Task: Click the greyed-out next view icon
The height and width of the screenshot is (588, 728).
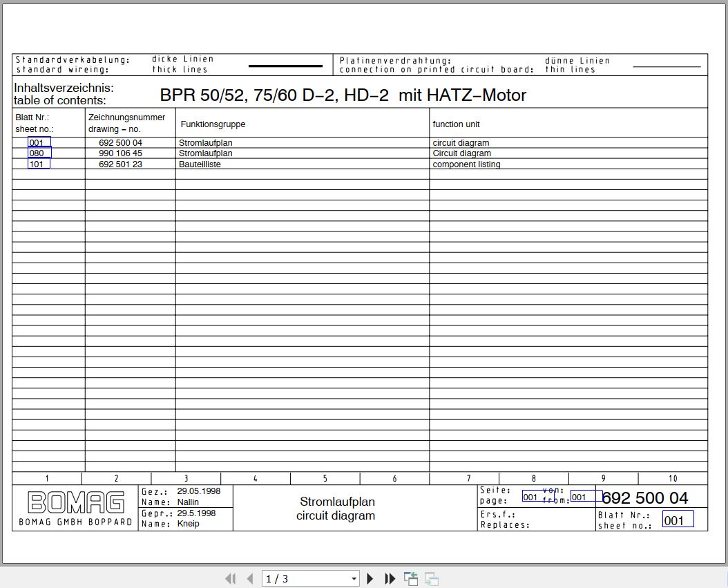Action: coord(432,579)
